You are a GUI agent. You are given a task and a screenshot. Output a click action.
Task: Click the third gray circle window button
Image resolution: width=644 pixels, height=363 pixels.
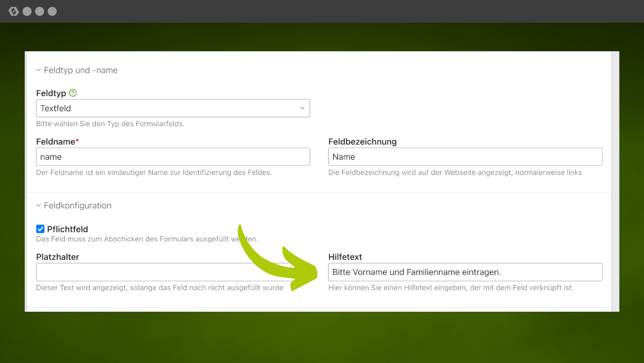tap(52, 11)
